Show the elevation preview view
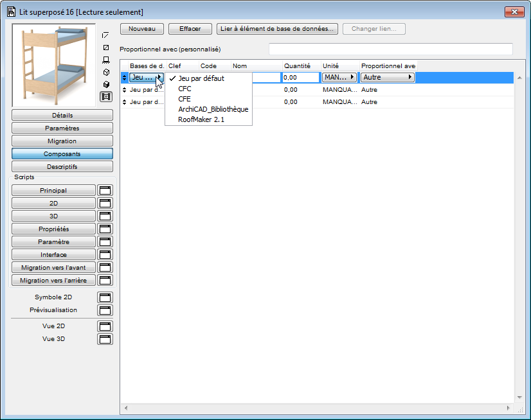The image size is (531, 420). click(105, 59)
